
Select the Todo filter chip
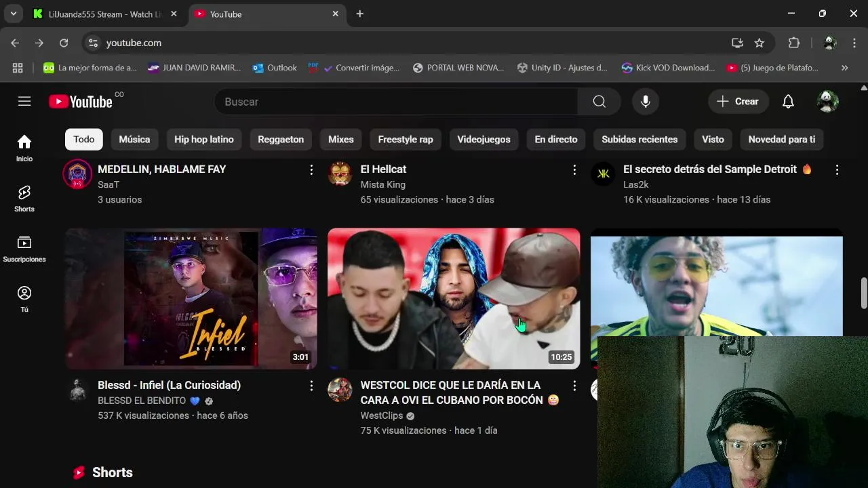[x=84, y=139]
